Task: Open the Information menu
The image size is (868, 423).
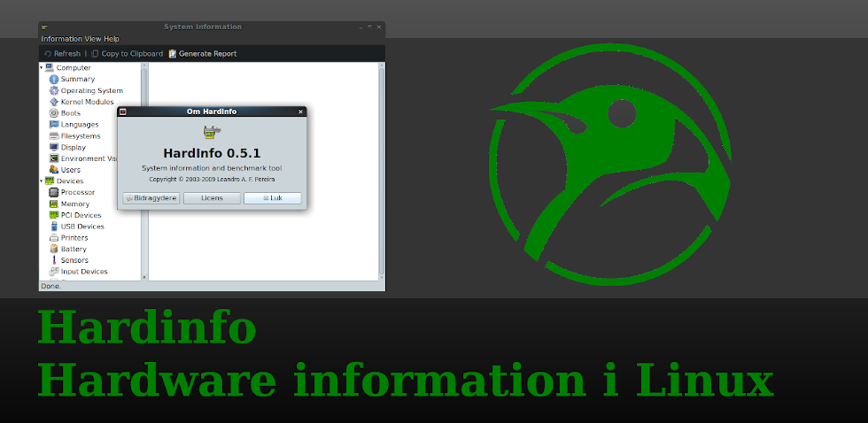Action: (x=61, y=40)
